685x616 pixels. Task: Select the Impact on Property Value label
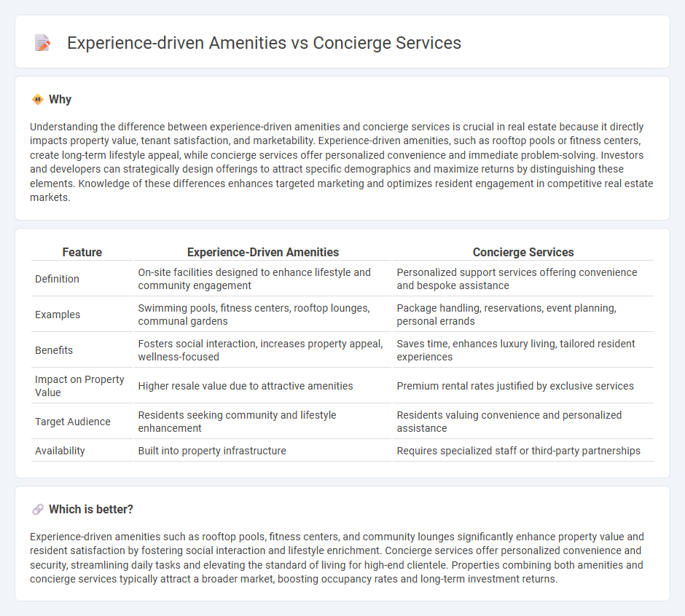(x=79, y=386)
